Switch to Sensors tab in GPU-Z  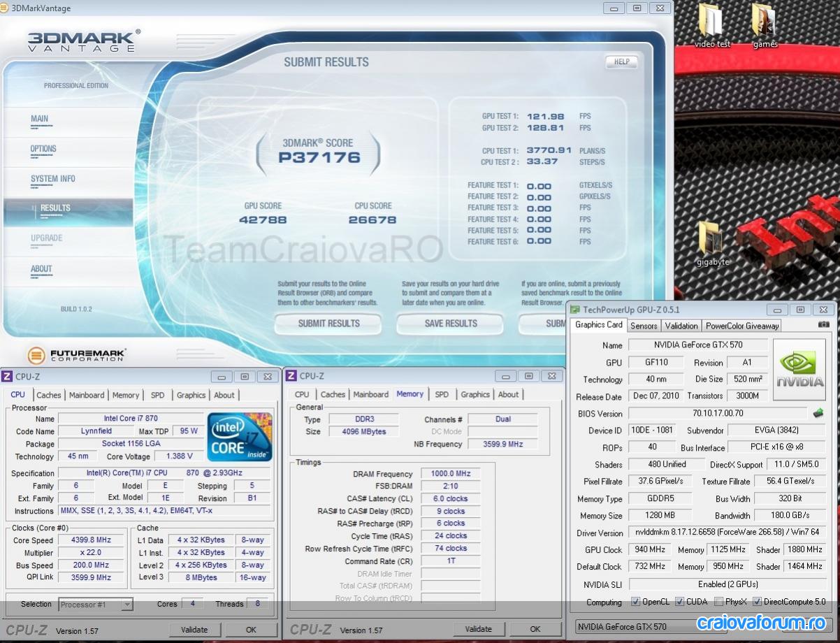(644, 326)
